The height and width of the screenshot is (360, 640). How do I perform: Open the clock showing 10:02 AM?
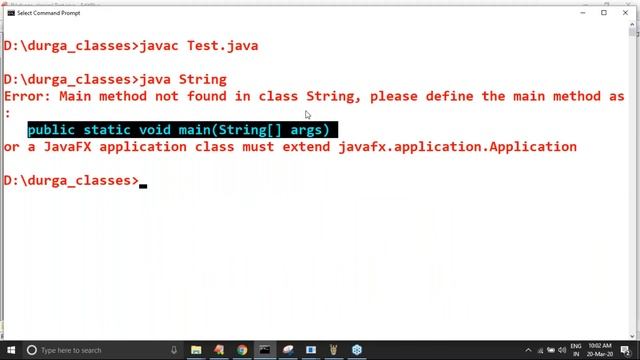[600, 350]
